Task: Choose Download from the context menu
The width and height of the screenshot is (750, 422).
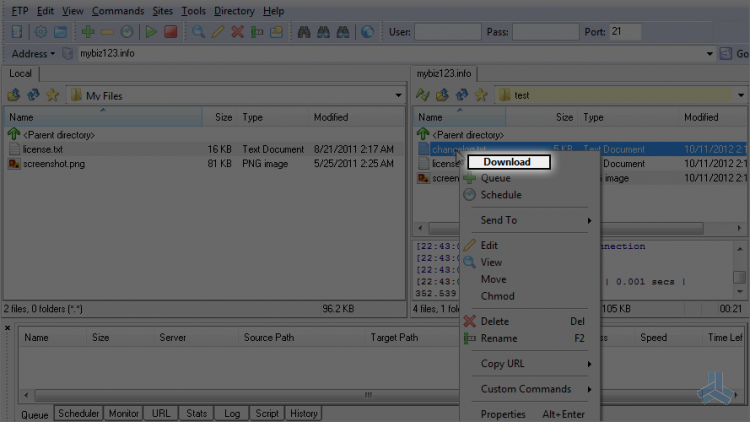Action: click(x=509, y=162)
